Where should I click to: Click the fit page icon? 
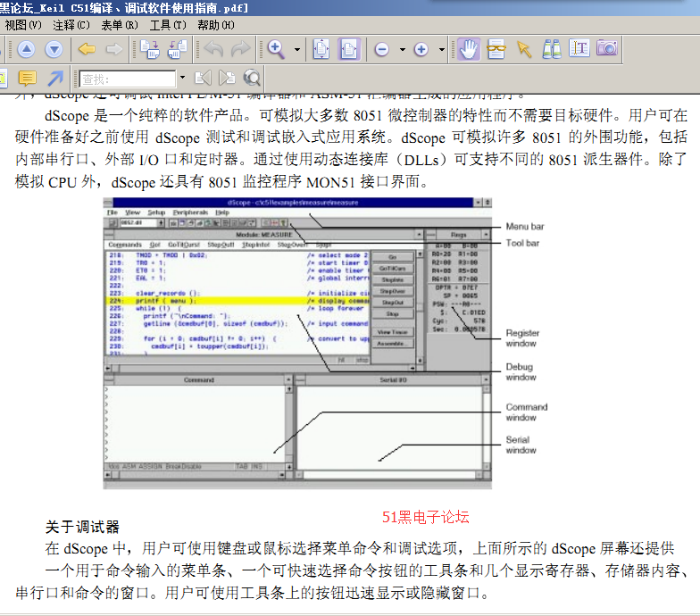tap(321, 49)
